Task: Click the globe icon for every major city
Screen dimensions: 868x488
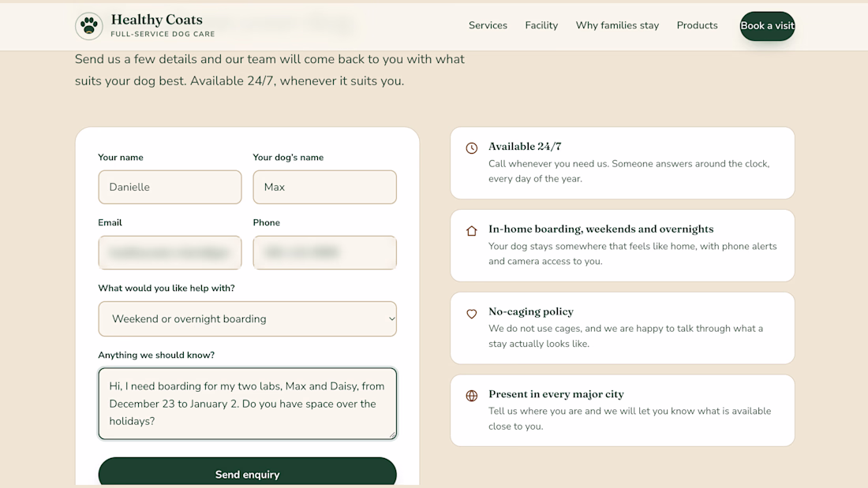Action: pos(472,396)
